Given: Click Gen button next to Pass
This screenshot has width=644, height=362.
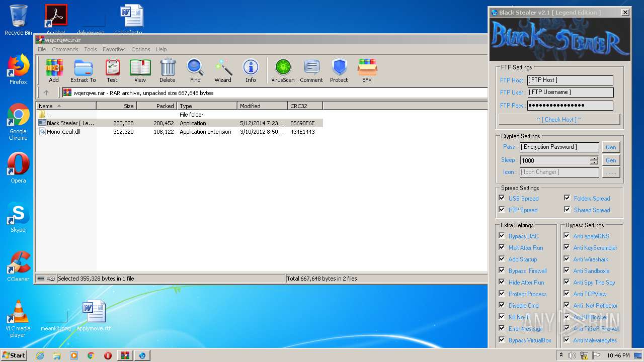Looking at the screenshot, I should pos(611,147).
